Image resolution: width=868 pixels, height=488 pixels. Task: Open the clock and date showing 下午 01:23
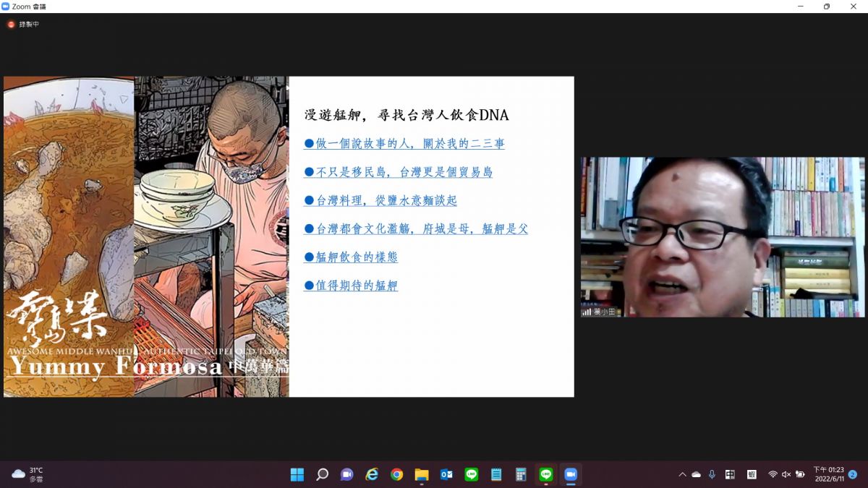(828, 474)
